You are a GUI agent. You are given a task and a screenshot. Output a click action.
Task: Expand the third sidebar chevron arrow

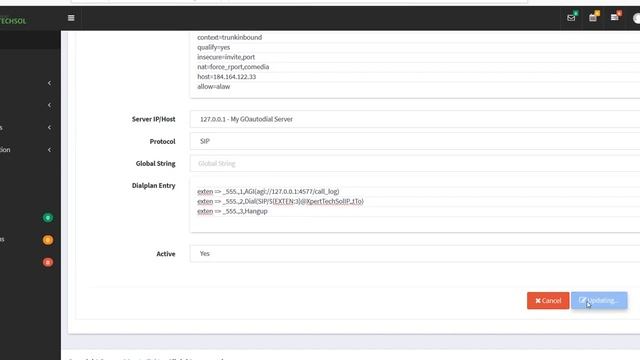[49, 127]
